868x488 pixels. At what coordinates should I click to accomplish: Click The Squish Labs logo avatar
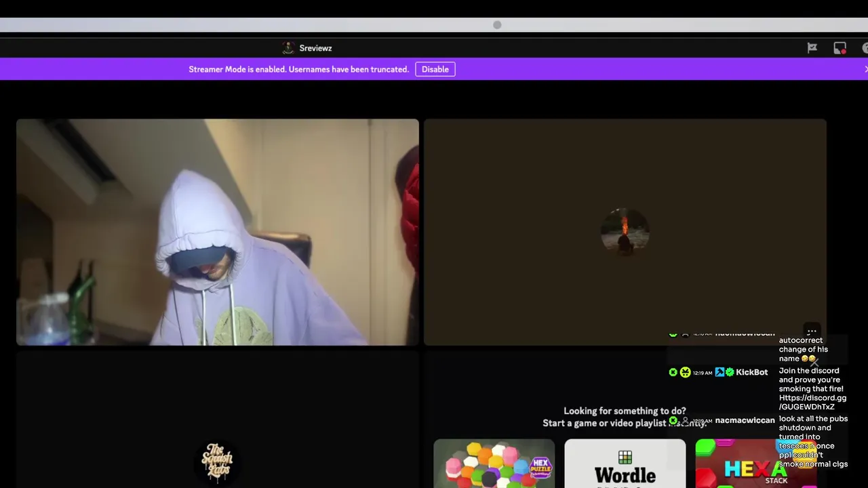[x=218, y=462]
